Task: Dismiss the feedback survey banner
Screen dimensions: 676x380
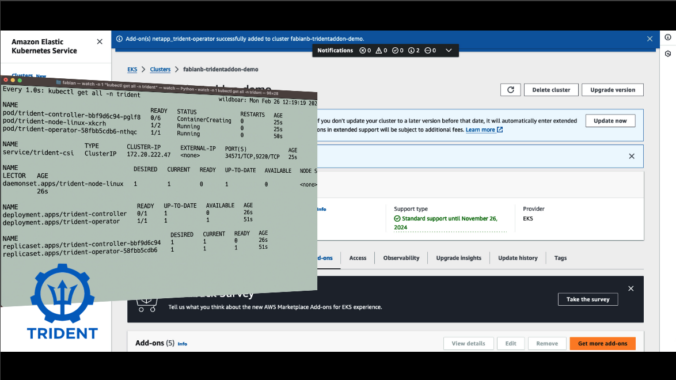Action: (x=631, y=289)
